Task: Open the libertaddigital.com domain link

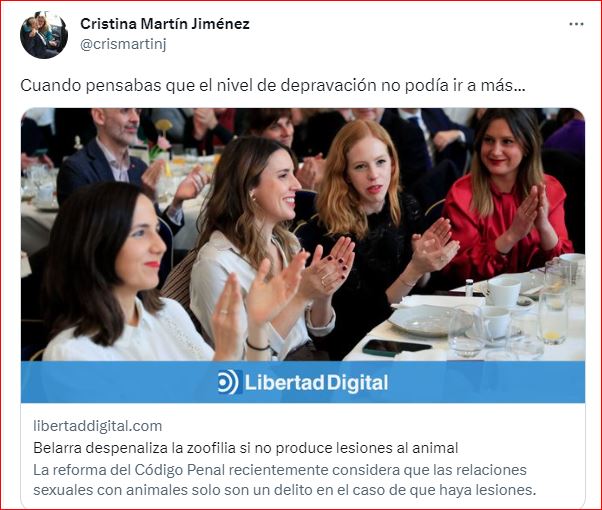Action: point(98,426)
